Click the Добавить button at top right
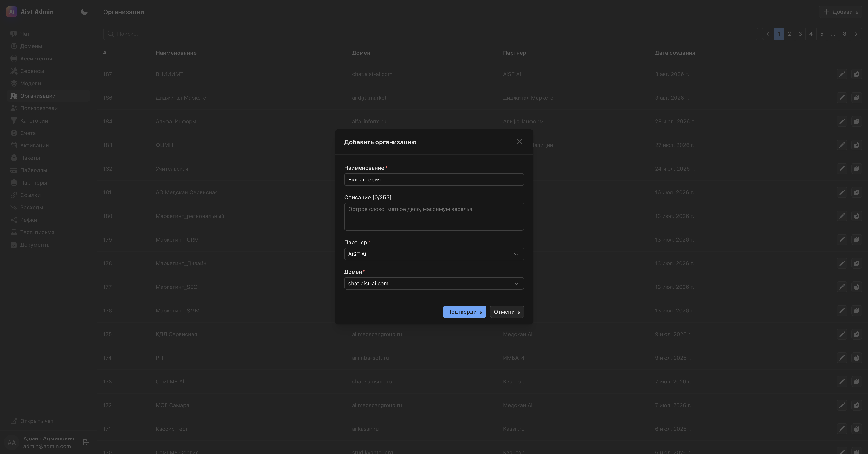This screenshot has height=454, width=868. [x=840, y=12]
